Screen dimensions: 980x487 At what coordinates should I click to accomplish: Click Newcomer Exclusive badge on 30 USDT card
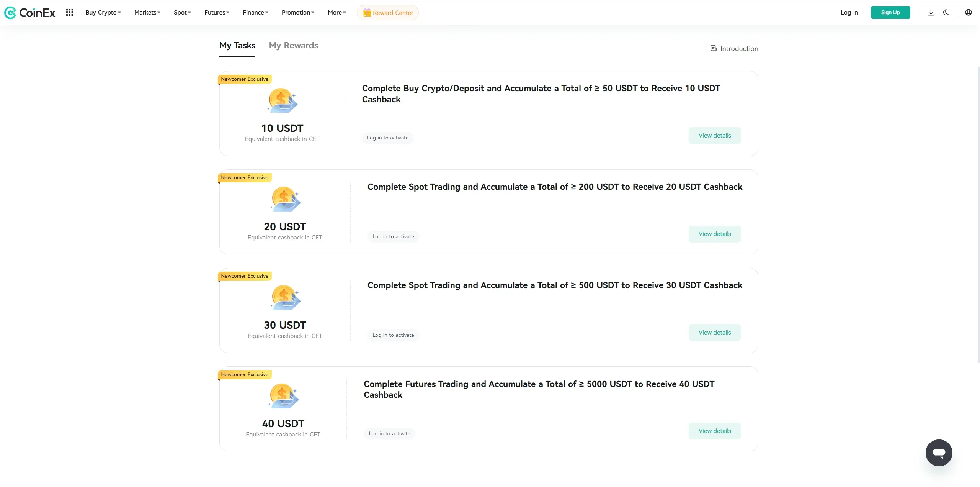point(245,276)
